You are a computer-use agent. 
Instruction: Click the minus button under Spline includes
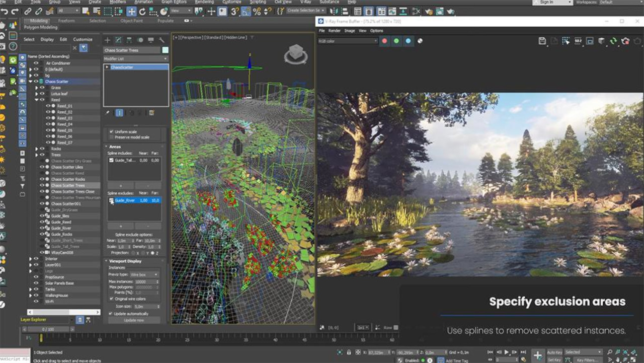click(148, 186)
